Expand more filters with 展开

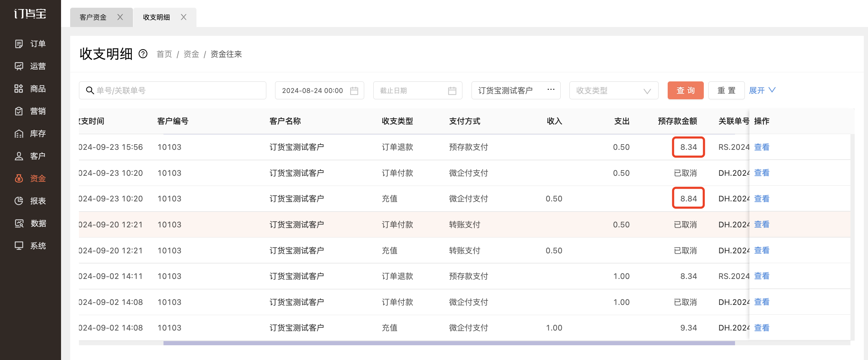pyautogui.click(x=762, y=91)
